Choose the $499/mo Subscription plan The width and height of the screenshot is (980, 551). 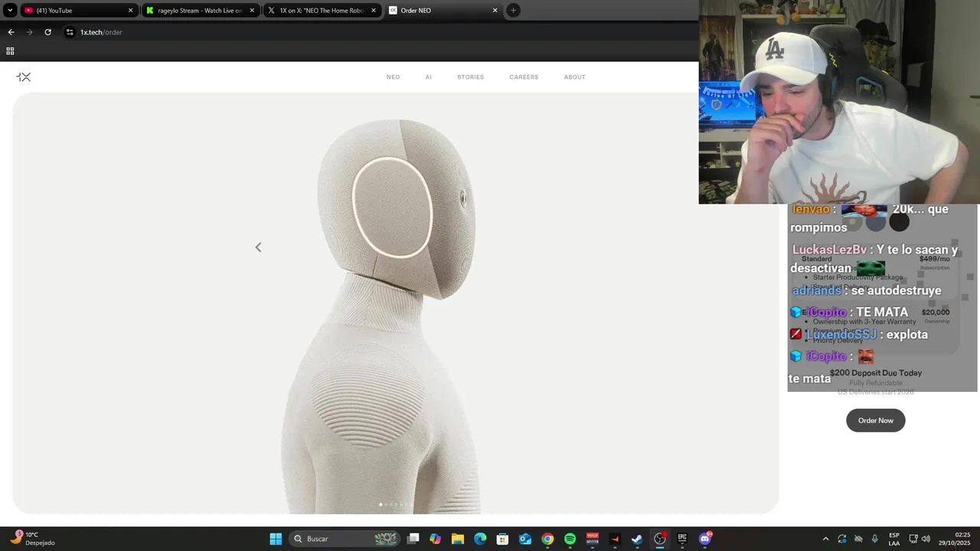click(875, 272)
